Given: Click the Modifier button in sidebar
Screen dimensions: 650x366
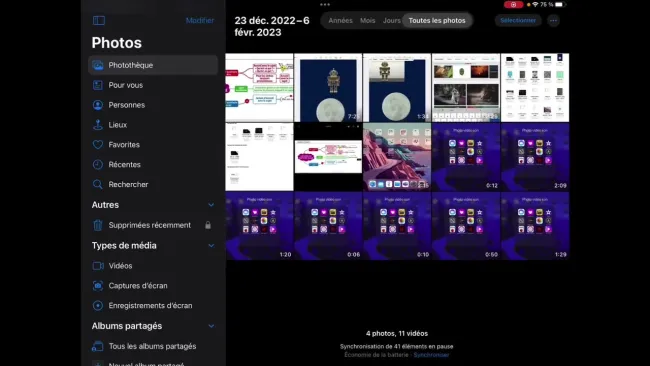Looking at the screenshot, I should coord(200,20).
